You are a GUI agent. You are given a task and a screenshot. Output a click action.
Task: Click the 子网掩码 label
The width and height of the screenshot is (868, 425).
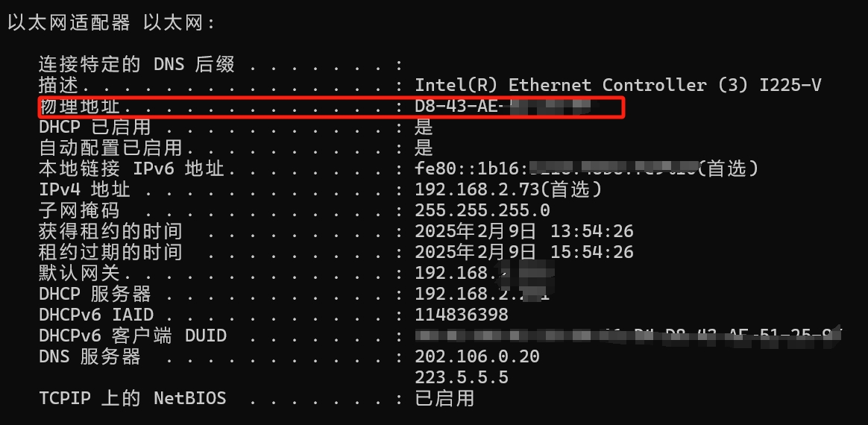79,211
